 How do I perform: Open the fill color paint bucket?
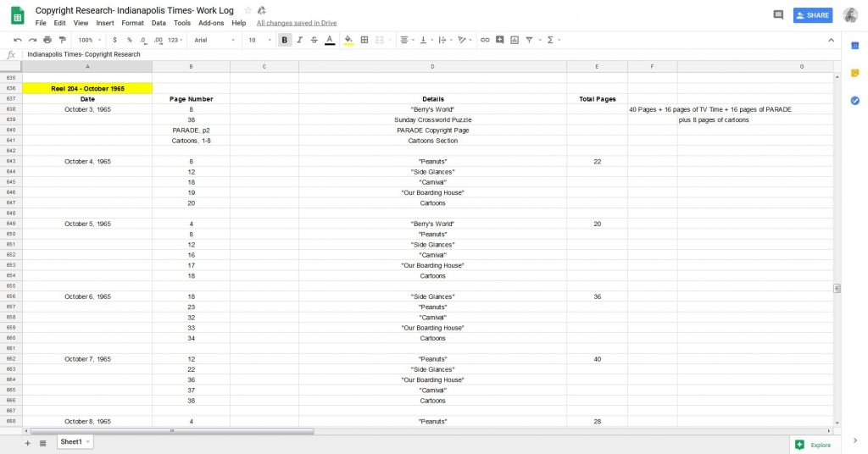click(348, 40)
